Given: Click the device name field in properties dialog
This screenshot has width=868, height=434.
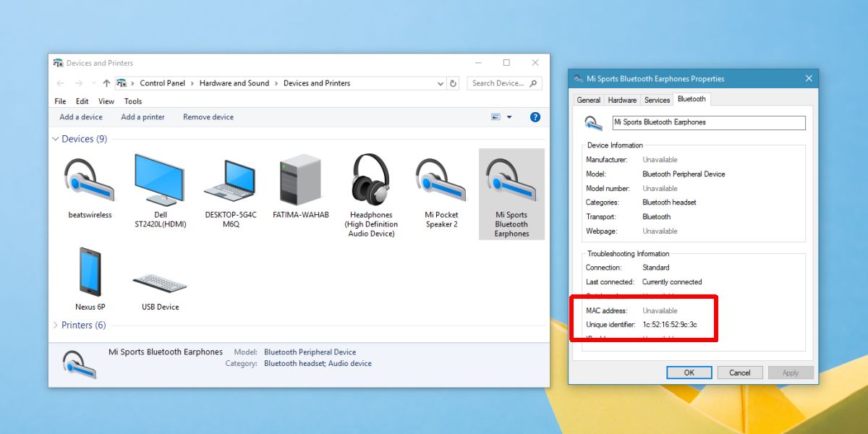Looking at the screenshot, I should pyautogui.click(x=708, y=122).
